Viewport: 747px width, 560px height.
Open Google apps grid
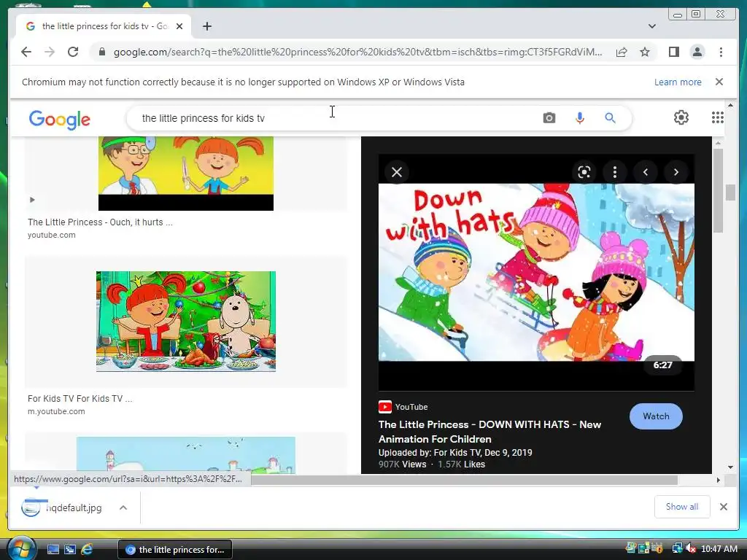point(718,117)
